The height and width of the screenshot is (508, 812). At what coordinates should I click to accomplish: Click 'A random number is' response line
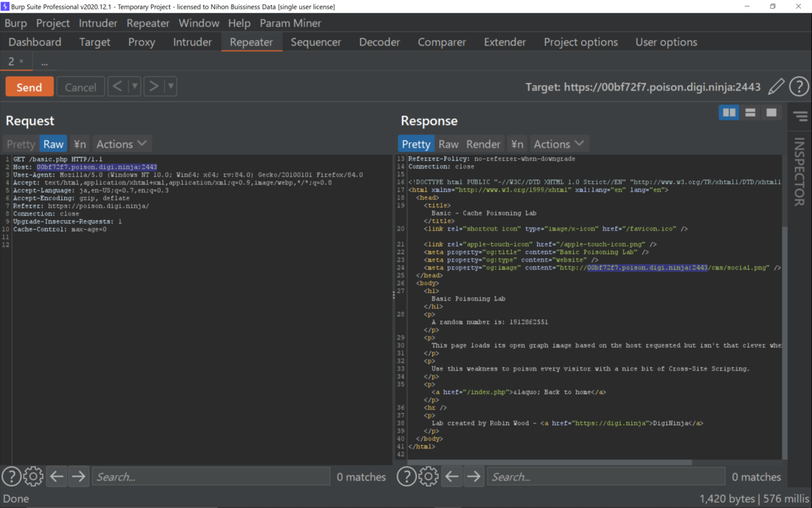[x=489, y=322]
